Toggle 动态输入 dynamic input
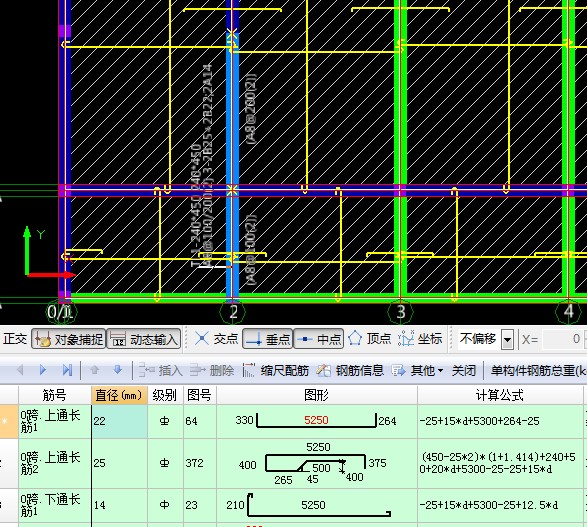 point(144,339)
